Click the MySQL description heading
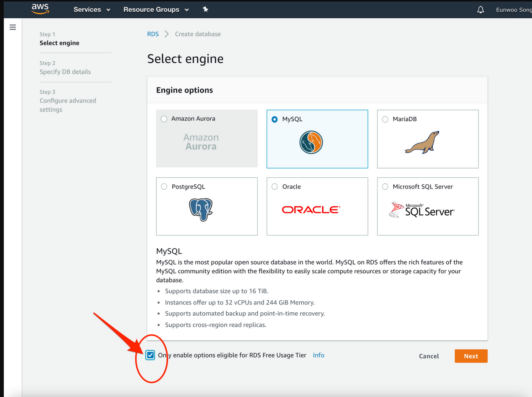Screen dimensions: 532x397 (169, 251)
